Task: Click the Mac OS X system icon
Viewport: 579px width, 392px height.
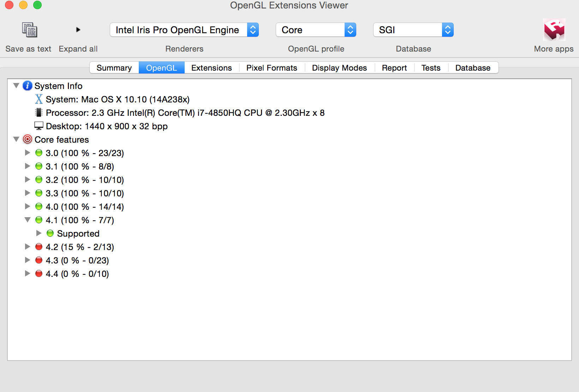Action: click(x=39, y=99)
